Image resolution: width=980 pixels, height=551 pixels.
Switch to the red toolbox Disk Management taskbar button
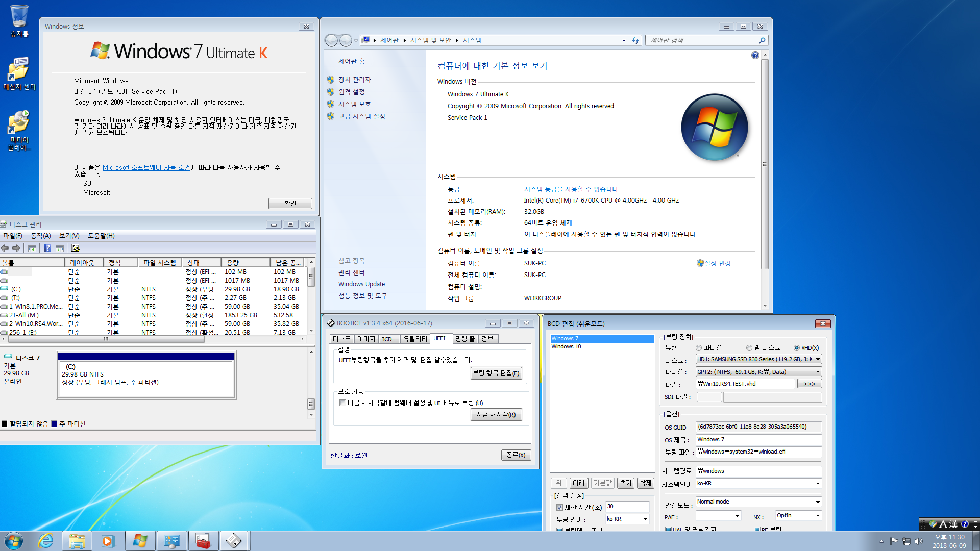[x=203, y=541]
